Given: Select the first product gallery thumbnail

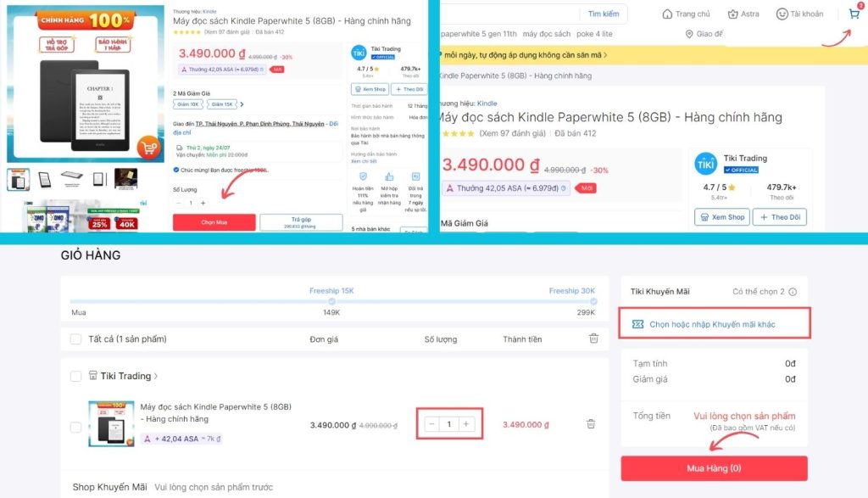Looking at the screenshot, I should click(x=19, y=180).
